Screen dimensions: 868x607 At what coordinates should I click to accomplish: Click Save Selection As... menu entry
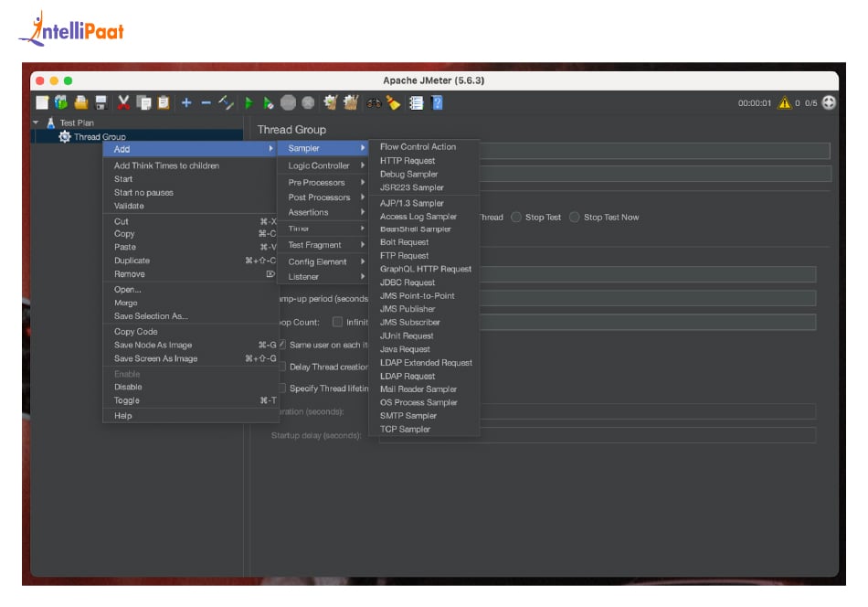pos(189,315)
